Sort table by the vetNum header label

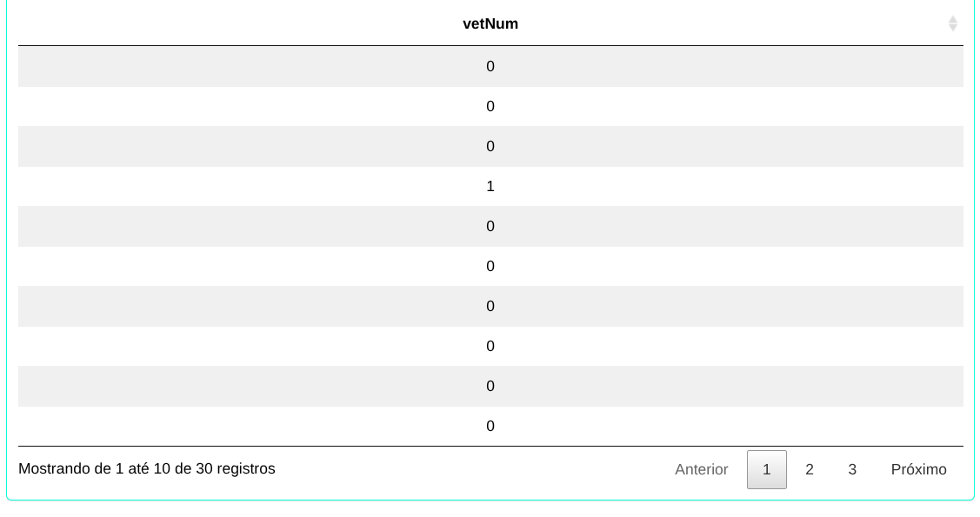490,23
